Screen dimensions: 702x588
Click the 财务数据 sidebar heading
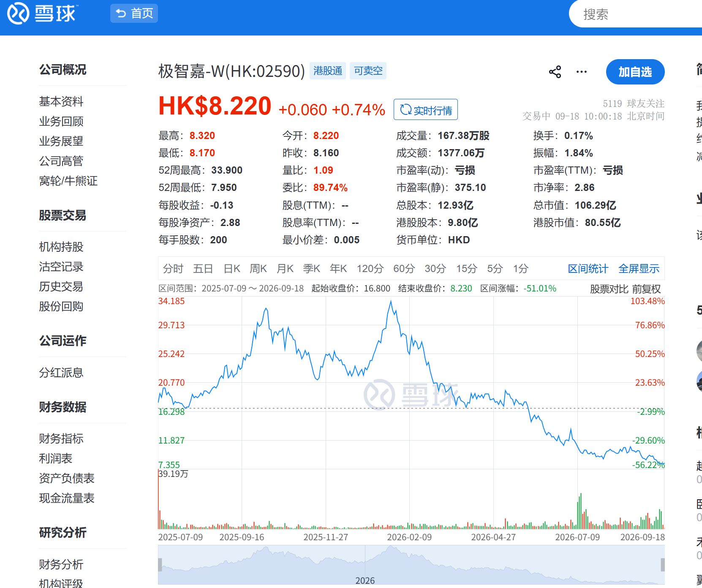[x=63, y=407]
